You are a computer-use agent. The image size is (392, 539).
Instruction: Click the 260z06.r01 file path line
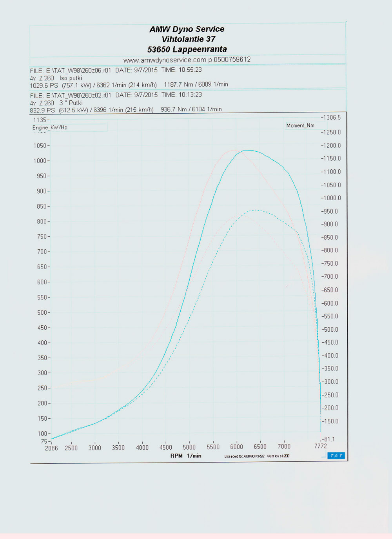point(71,70)
